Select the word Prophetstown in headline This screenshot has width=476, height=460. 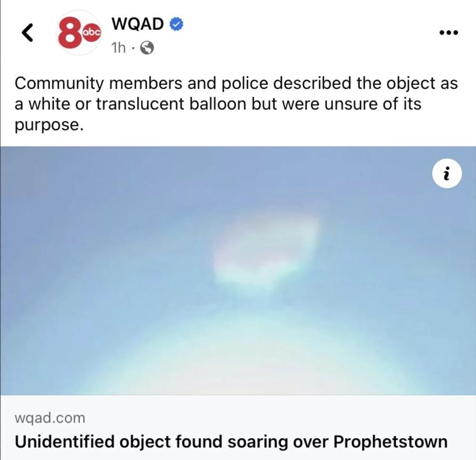(391, 442)
